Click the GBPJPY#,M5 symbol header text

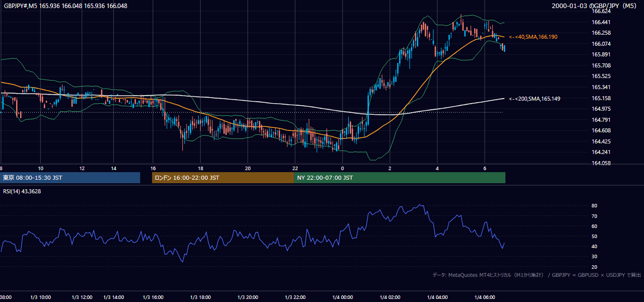[66, 6]
